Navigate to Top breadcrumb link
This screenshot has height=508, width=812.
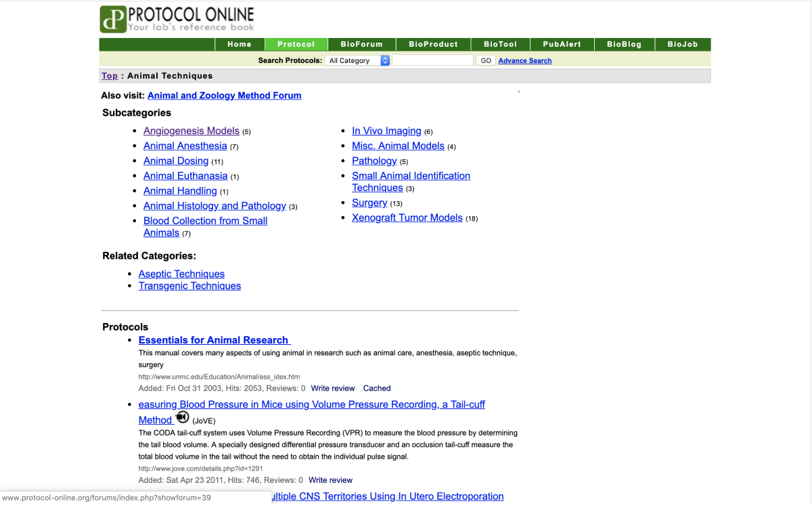[x=110, y=76]
